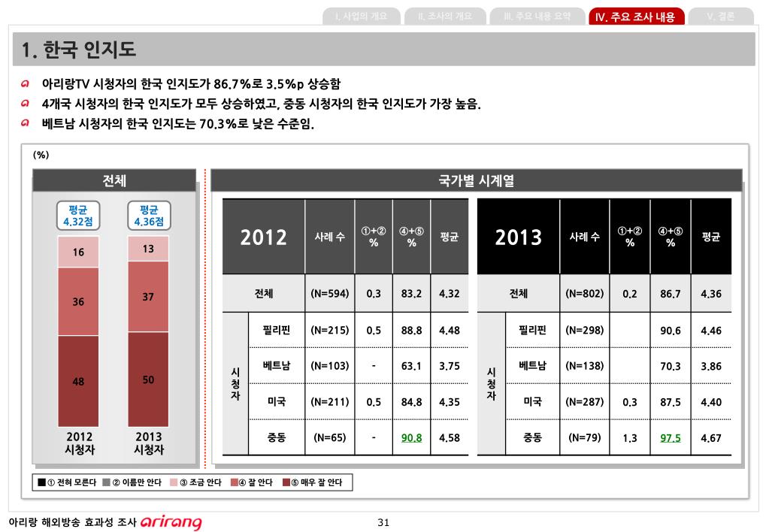Click the '87.5' cell
Image resolution: width=769 pixels, height=532 pixels.
pos(671,402)
